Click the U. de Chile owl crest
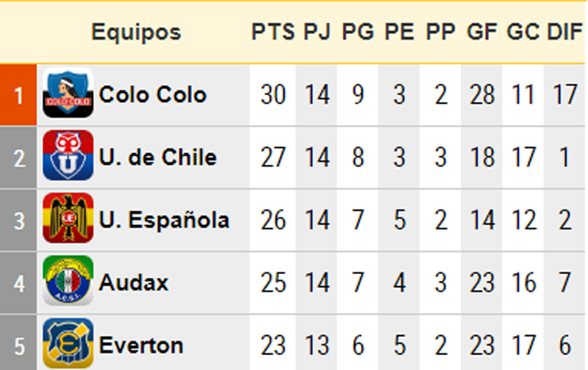This screenshot has width=588, height=370. pos(68,155)
